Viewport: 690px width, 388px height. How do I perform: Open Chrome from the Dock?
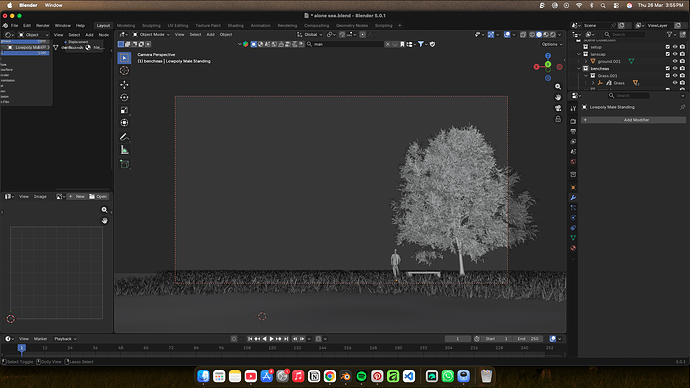point(330,377)
